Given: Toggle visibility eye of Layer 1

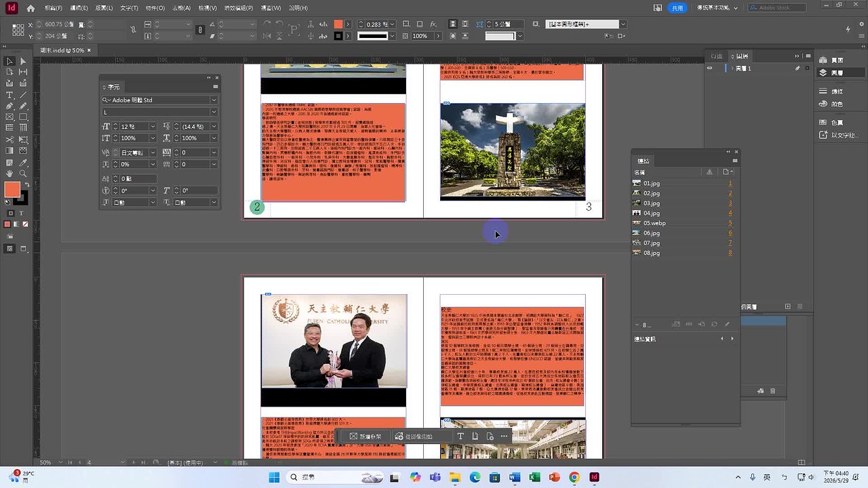Looking at the screenshot, I should point(709,68).
